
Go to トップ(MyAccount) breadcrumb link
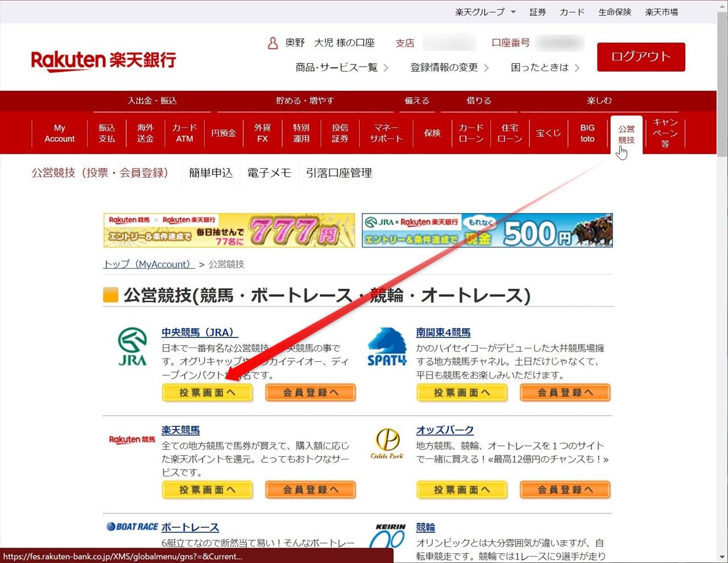(x=149, y=264)
